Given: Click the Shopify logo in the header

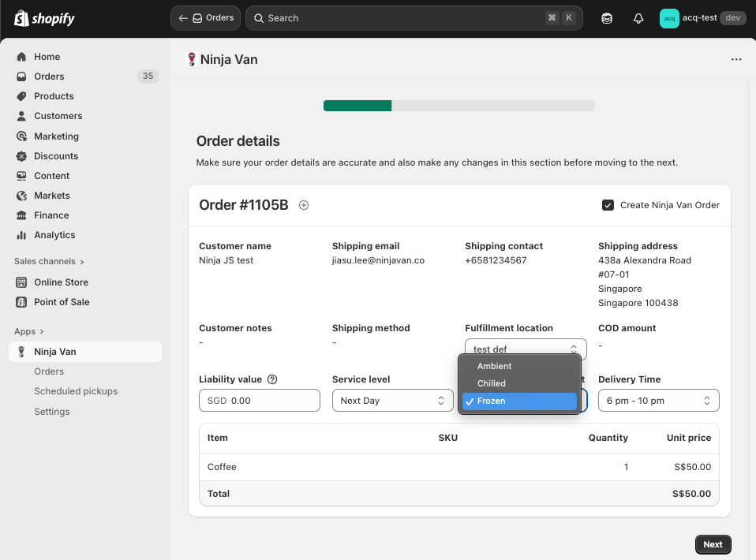Looking at the screenshot, I should (45, 18).
